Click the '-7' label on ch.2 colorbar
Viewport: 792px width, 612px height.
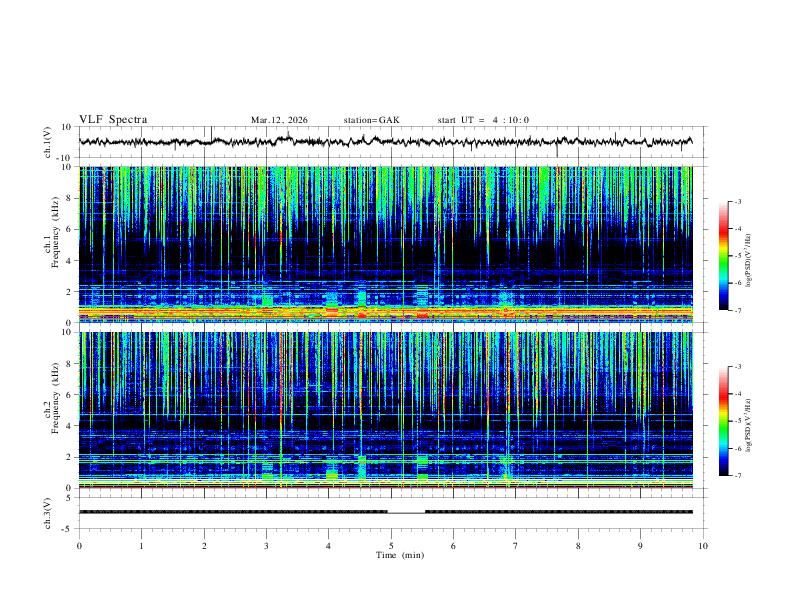pyautogui.click(x=737, y=475)
